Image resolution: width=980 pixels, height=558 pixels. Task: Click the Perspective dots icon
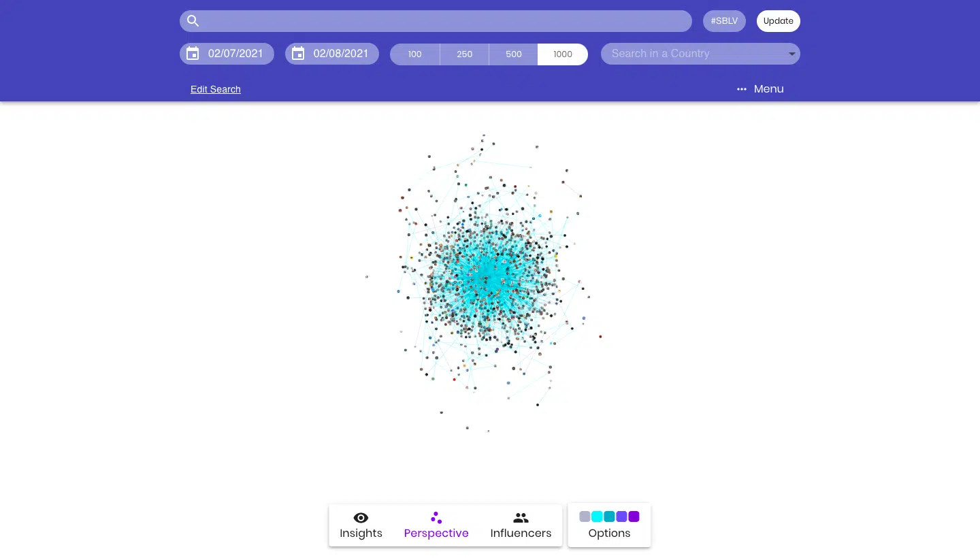tap(436, 518)
